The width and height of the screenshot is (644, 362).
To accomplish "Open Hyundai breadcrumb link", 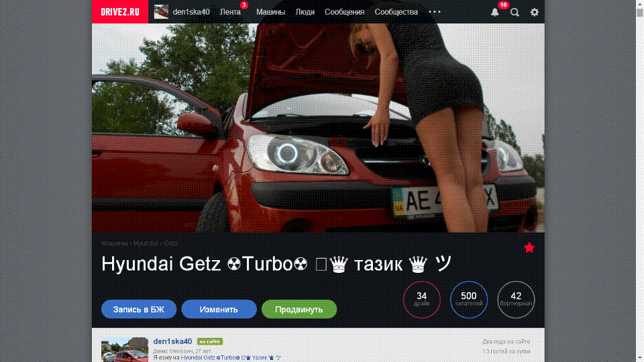I will coord(146,243).
